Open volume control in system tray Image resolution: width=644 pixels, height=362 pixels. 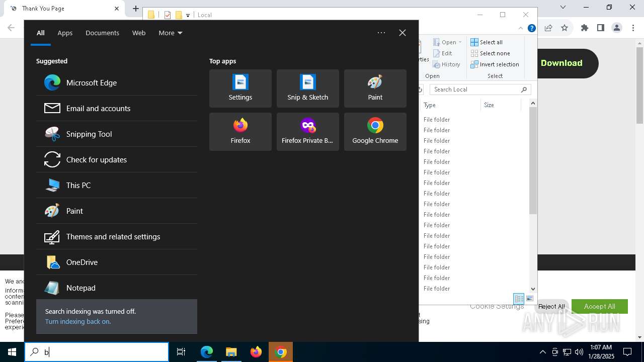[x=579, y=352]
